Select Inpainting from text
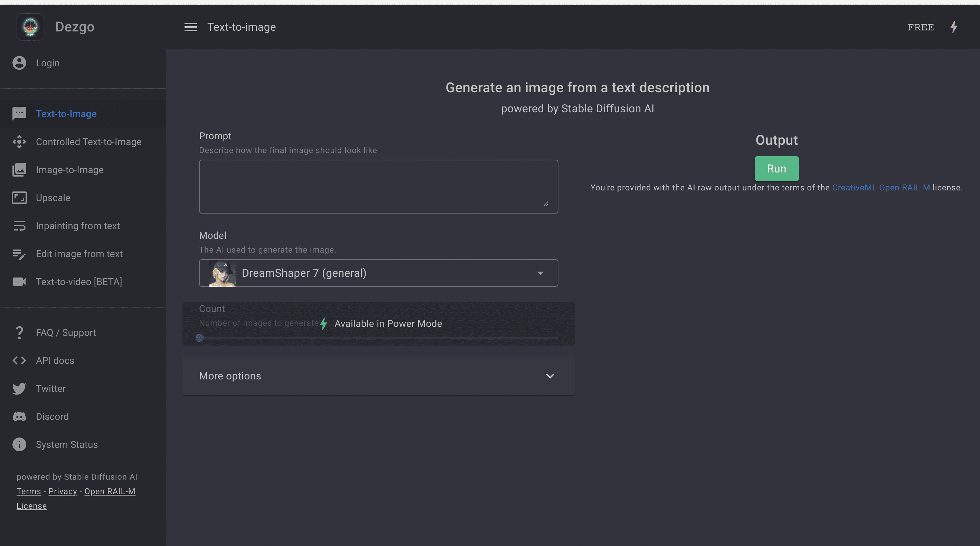The height and width of the screenshot is (546, 980). click(78, 226)
